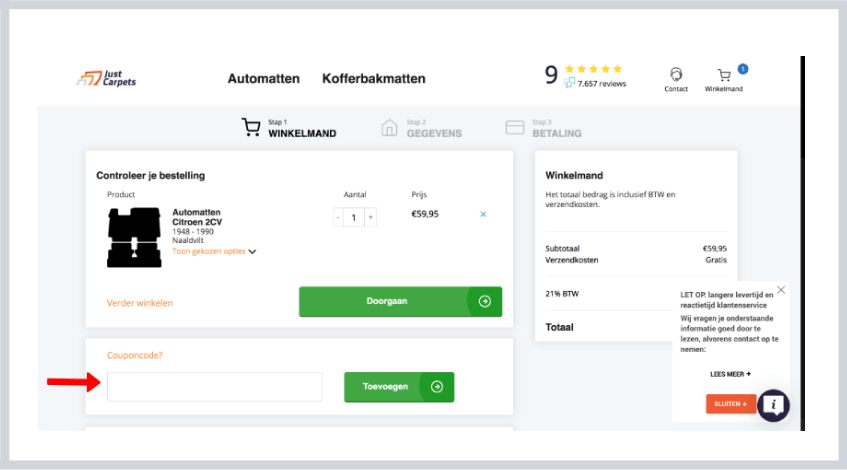The height and width of the screenshot is (470, 847).
Task: Click the Step 2 Gegevens house icon
Action: point(390,128)
